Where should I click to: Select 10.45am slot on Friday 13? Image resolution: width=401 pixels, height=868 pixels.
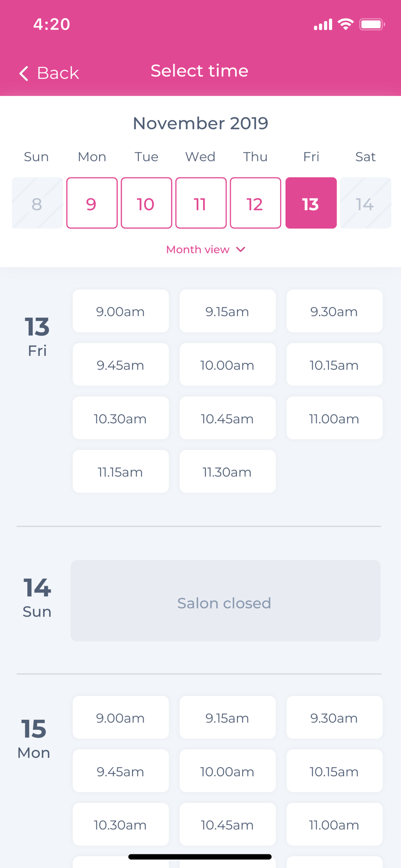tap(227, 418)
